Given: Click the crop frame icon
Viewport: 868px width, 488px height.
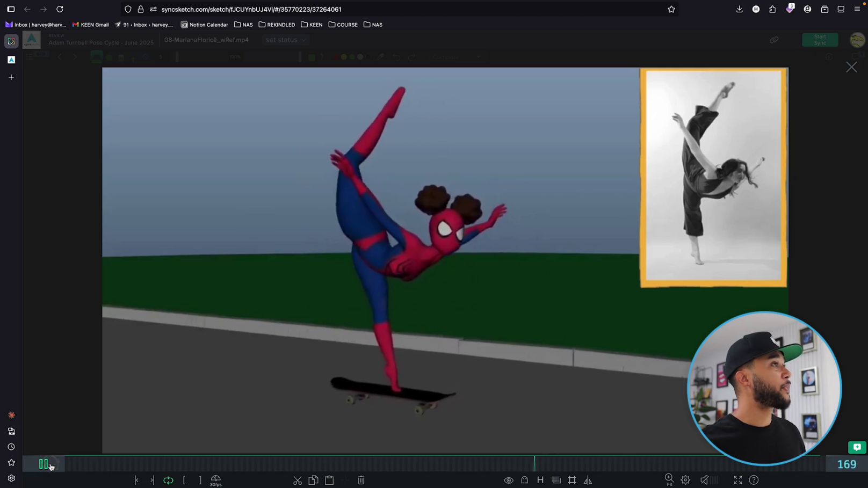Looking at the screenshot, I should [572, 480].
